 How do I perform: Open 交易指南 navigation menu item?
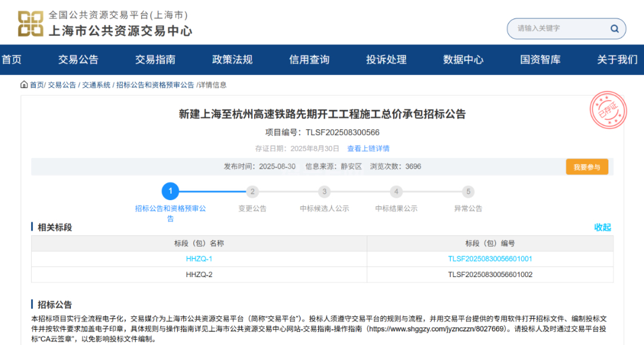[155, 60]
